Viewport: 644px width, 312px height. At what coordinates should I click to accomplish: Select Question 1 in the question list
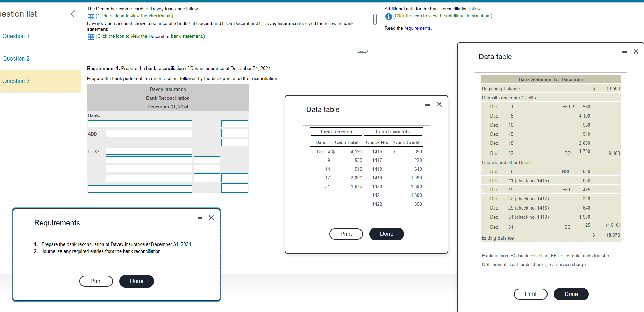click(x=16, y=36)
